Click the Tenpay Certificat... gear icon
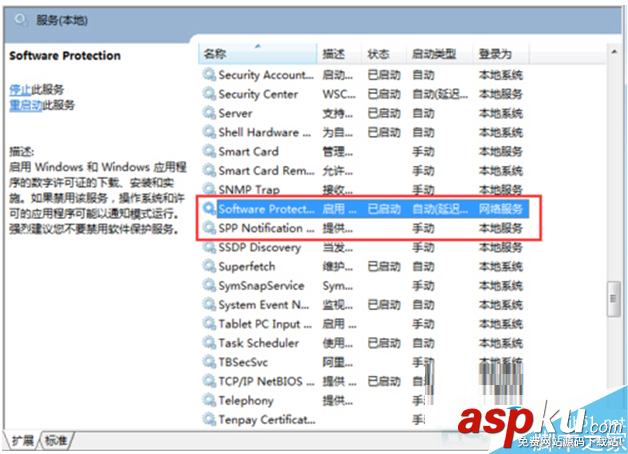628x454 pixels. [x=209, y=419]
